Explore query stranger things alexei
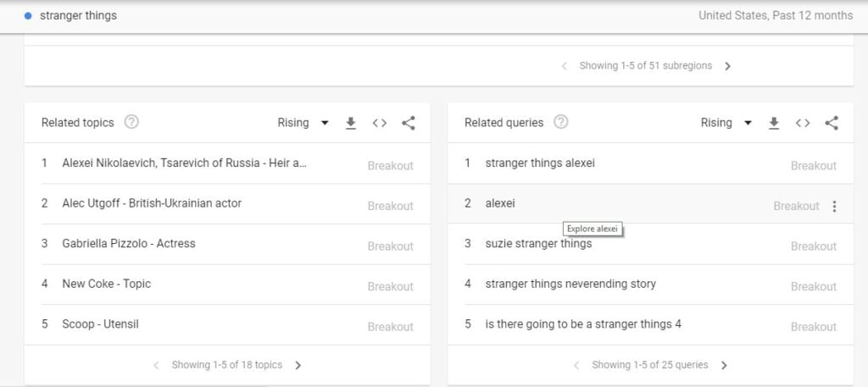This screenshot has width=868, height=387. point(540,163)
